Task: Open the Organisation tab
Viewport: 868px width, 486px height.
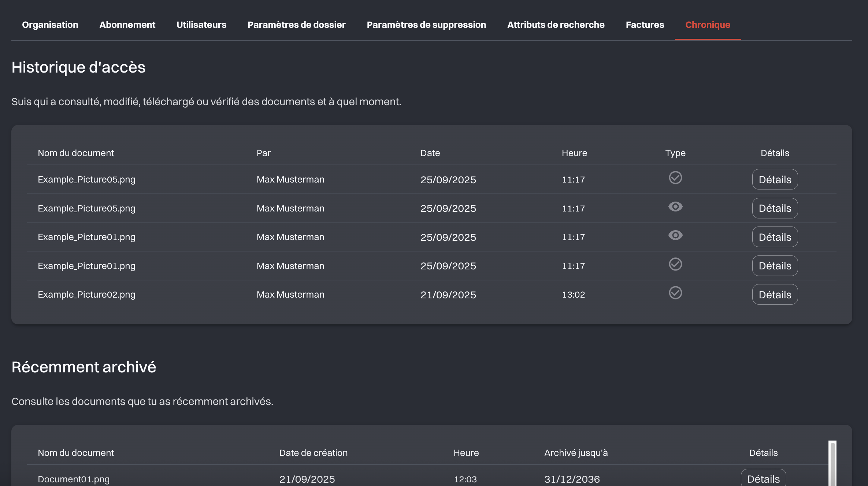Action: (50, 25)
